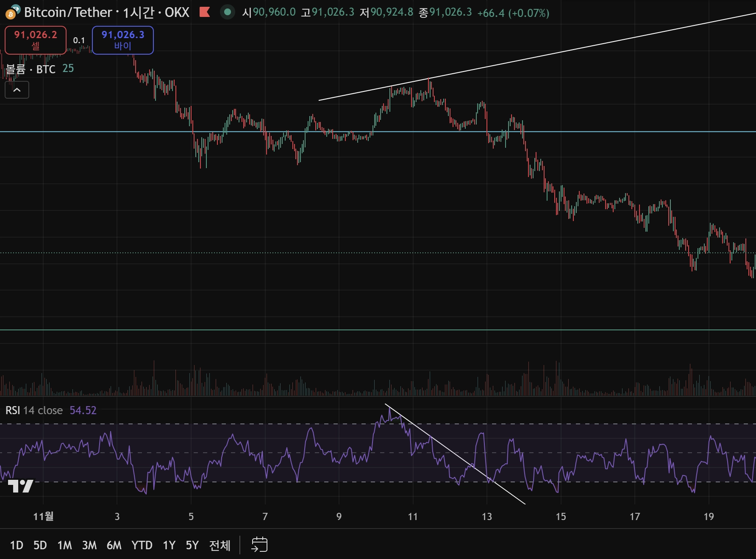Click the Bitcoin symbol logo icon
This screenshot has height=559, width=756.
(12, 12)
